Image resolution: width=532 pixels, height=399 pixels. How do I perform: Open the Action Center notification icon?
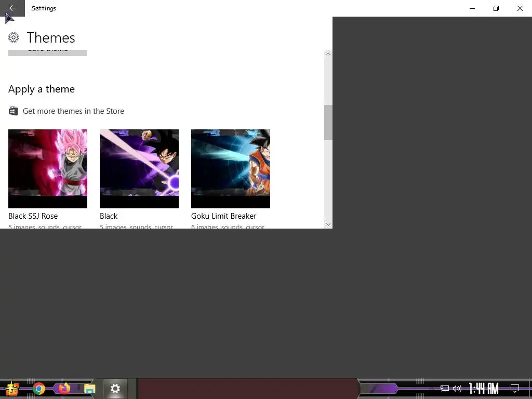tap(515, 389)
